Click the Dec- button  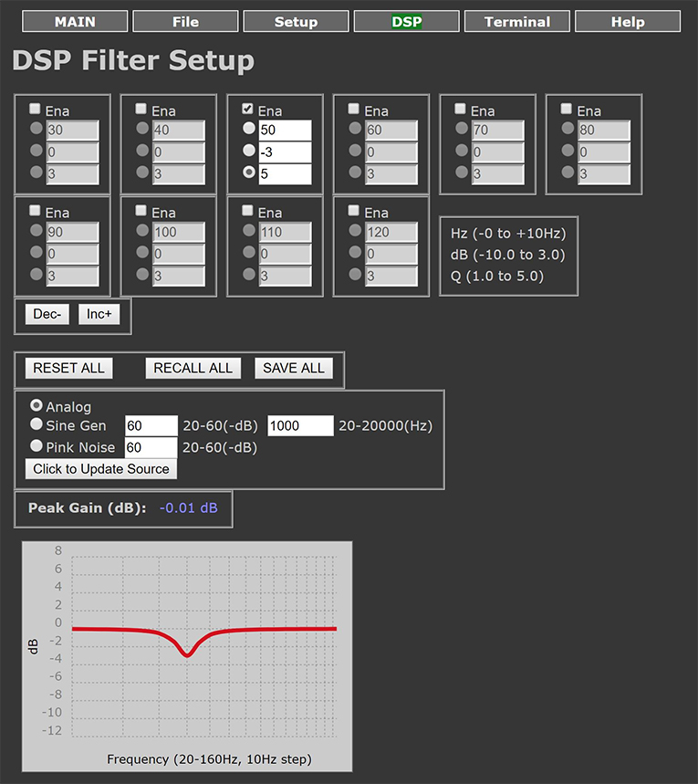tap(47, 314)
